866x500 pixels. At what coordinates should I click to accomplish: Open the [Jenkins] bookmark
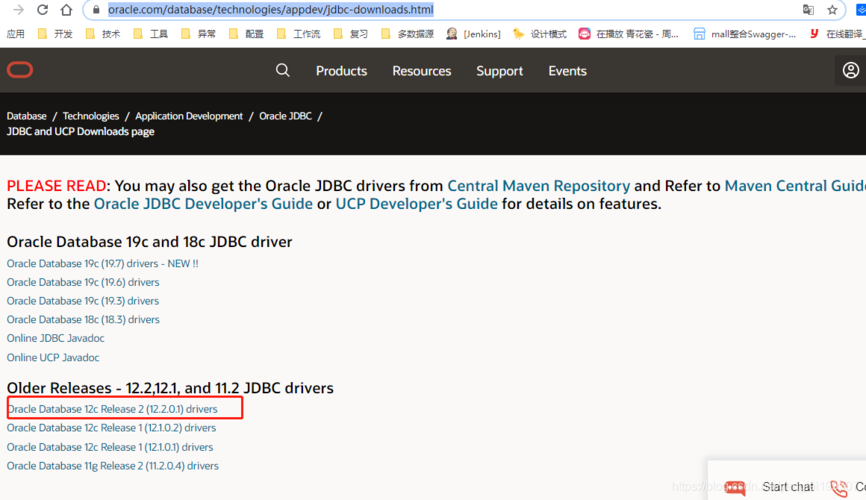click(473, 34)
